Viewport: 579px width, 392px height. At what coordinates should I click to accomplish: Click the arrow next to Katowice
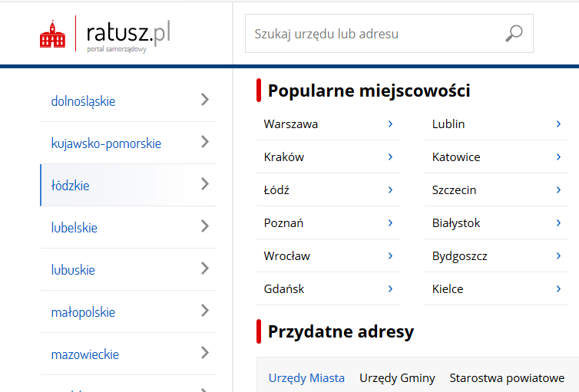(558, 157)
